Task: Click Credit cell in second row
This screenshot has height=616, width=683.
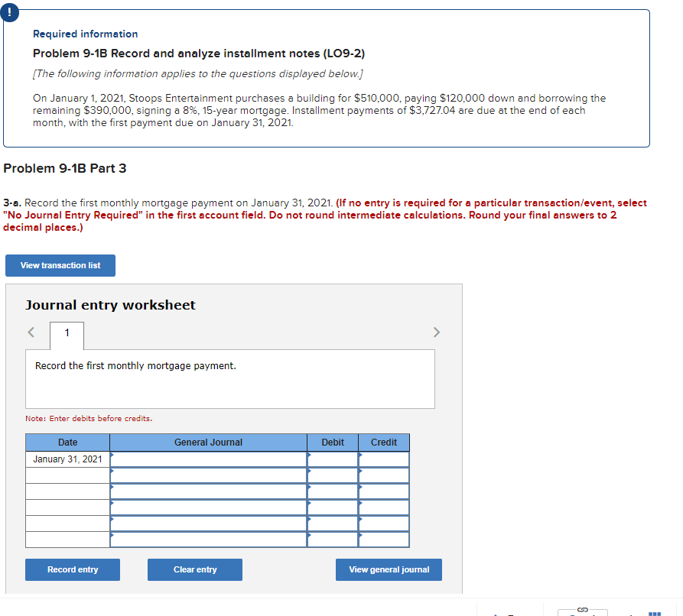Action: point(384,475)
